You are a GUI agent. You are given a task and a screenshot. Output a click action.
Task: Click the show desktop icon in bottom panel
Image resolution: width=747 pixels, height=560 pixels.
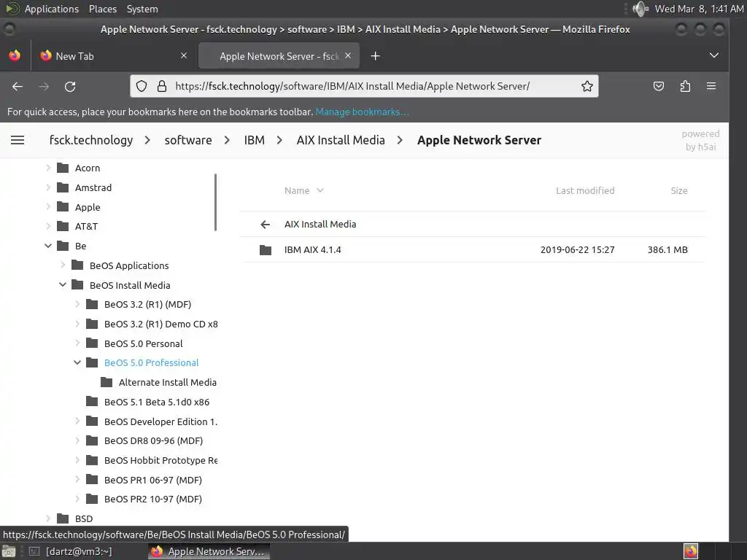tap(9, 551)
